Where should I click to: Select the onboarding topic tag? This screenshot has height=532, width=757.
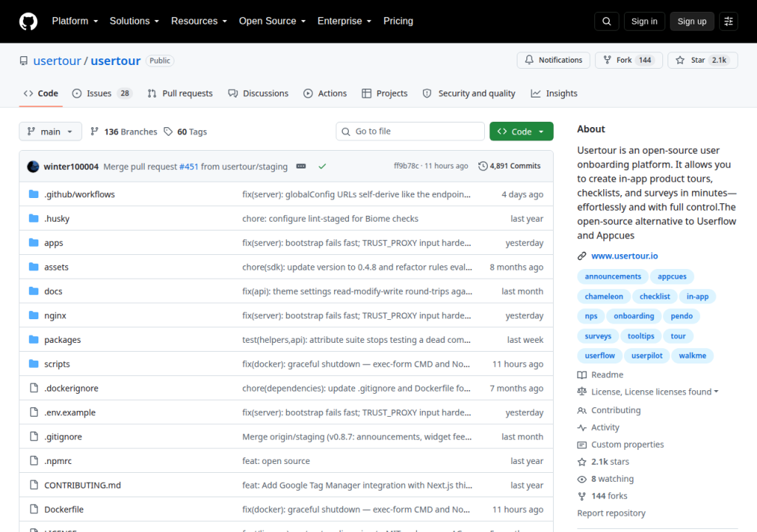[634, 316]
